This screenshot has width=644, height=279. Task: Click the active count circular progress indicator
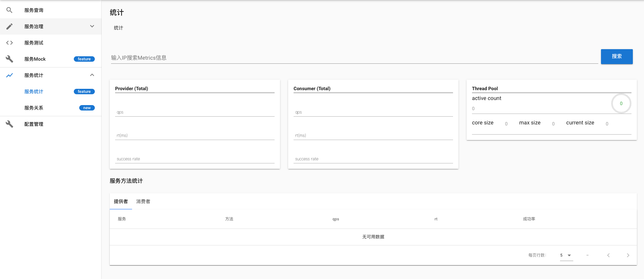pos(621,103)
